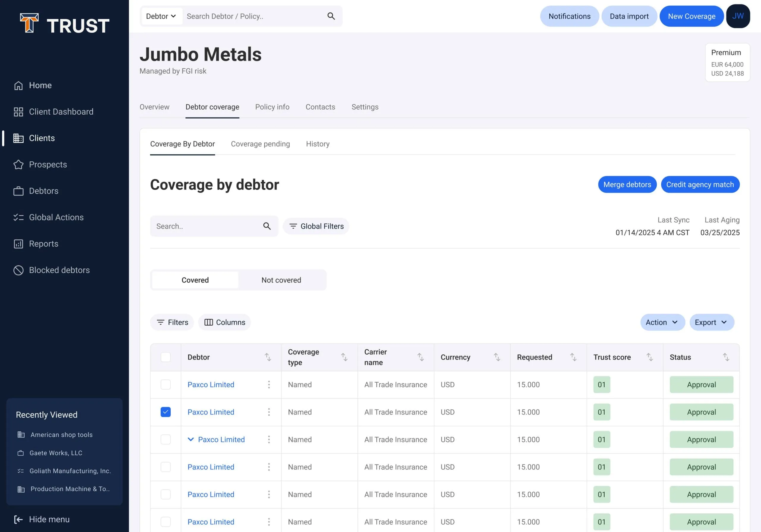The height and width of the screenshot is (532, 761).
Task: Open the Debtor search type dropdown
Action: (161, 16)
